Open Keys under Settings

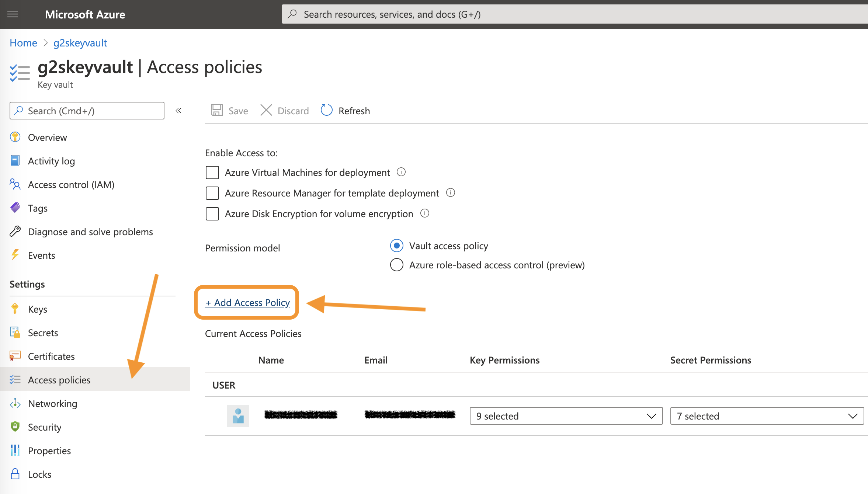(38, 309)
